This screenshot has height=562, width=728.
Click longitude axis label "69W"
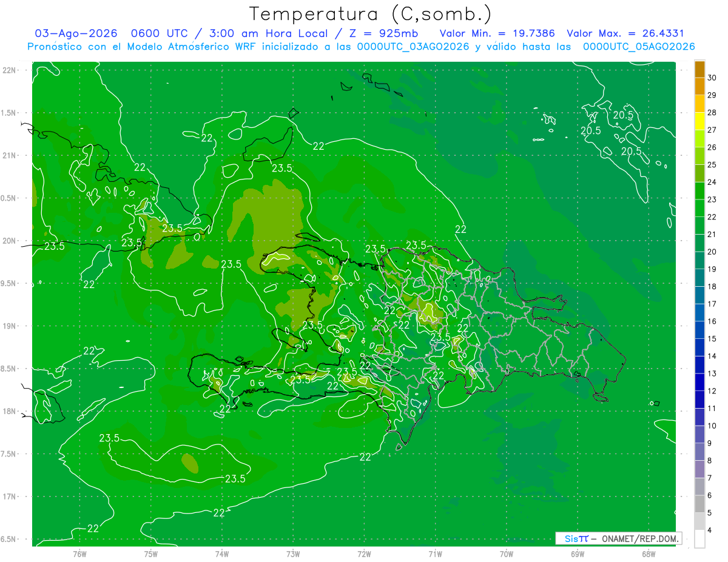[578, 554]
